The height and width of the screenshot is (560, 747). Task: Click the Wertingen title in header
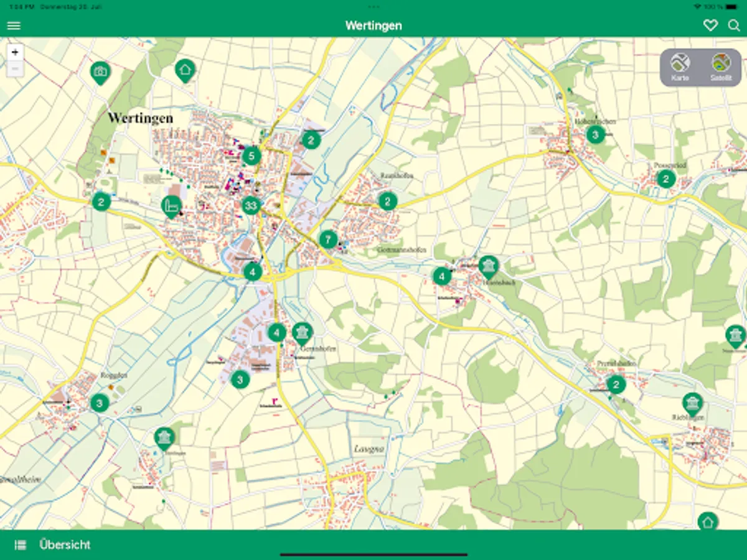coord(374,26)
